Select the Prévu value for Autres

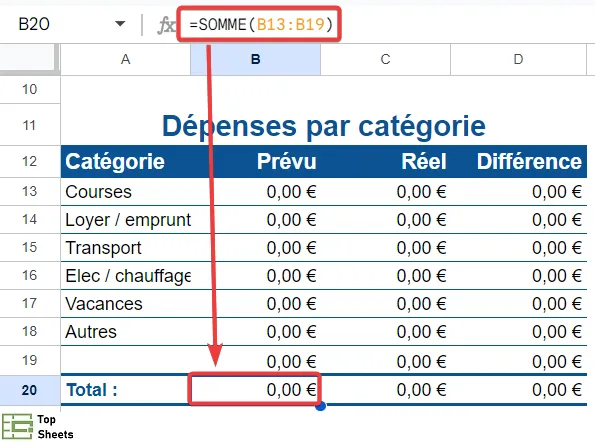255,332
